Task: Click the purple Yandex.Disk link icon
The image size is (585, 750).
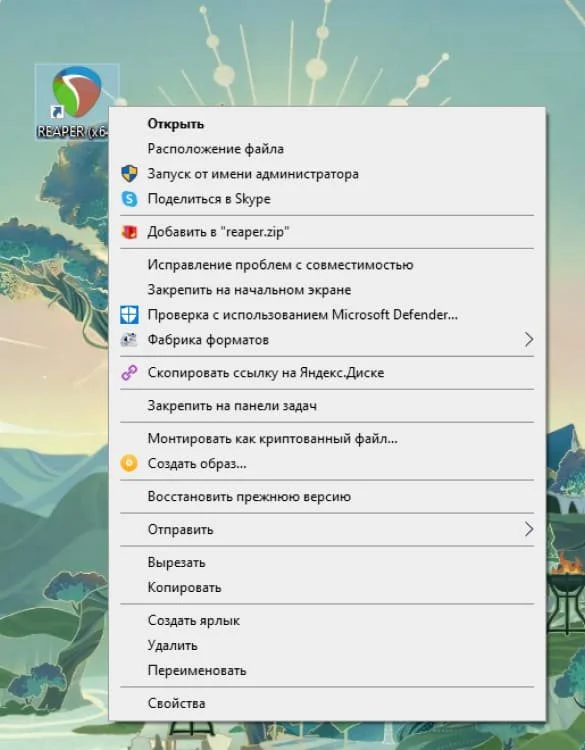Action: click(x=129, y=373)
